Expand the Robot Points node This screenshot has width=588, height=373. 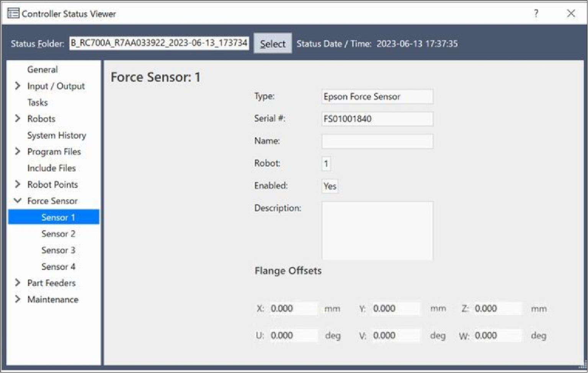point(18,184)
